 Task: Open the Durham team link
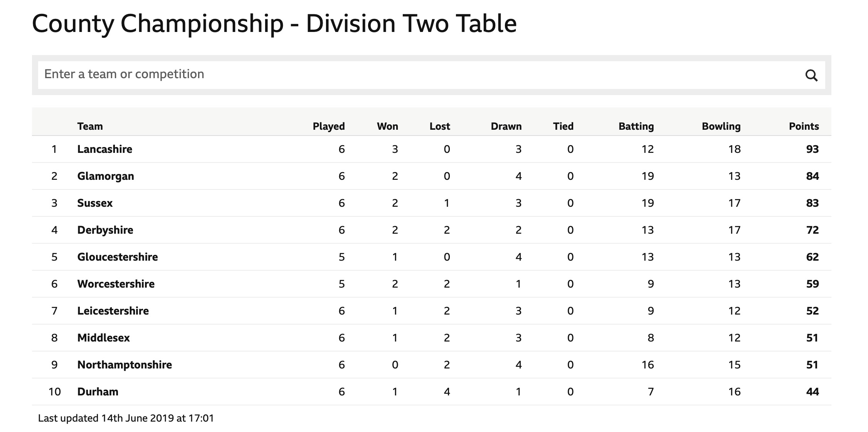coord(98,392)
